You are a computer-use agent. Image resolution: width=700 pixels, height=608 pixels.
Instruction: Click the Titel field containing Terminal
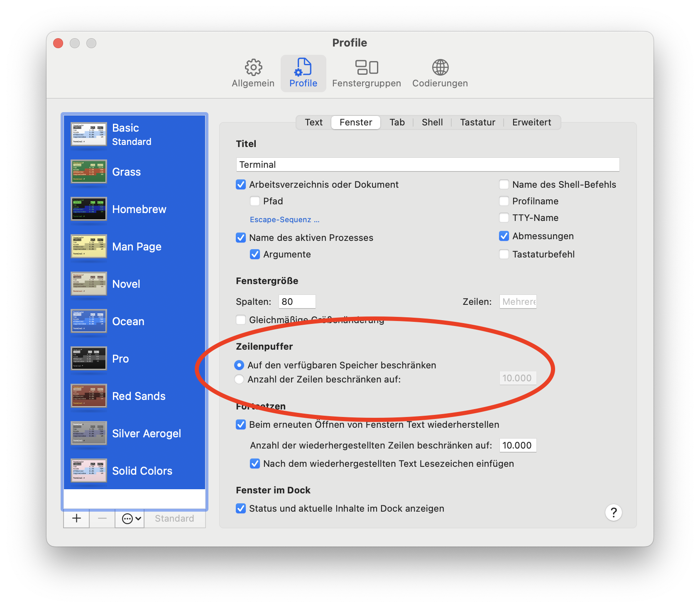tap(428, 164)
